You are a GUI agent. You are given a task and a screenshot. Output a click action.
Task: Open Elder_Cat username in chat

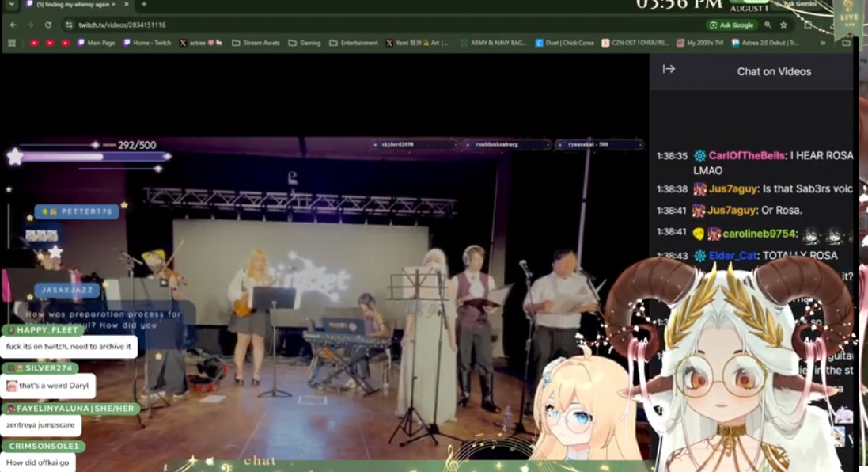tap(733, 255)
